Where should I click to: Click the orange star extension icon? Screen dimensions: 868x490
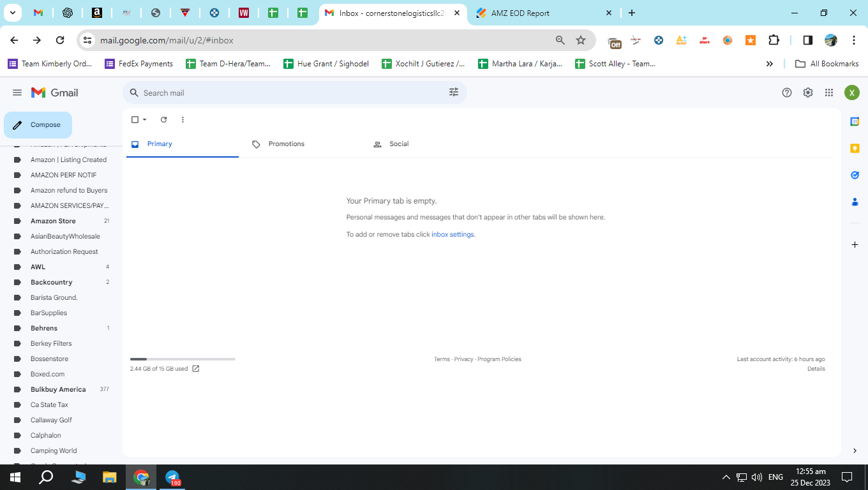point(751,40)
